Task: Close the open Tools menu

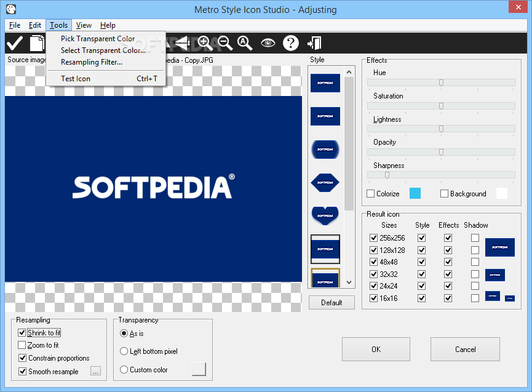Action: pyautogui.click(x=58, y=25)
